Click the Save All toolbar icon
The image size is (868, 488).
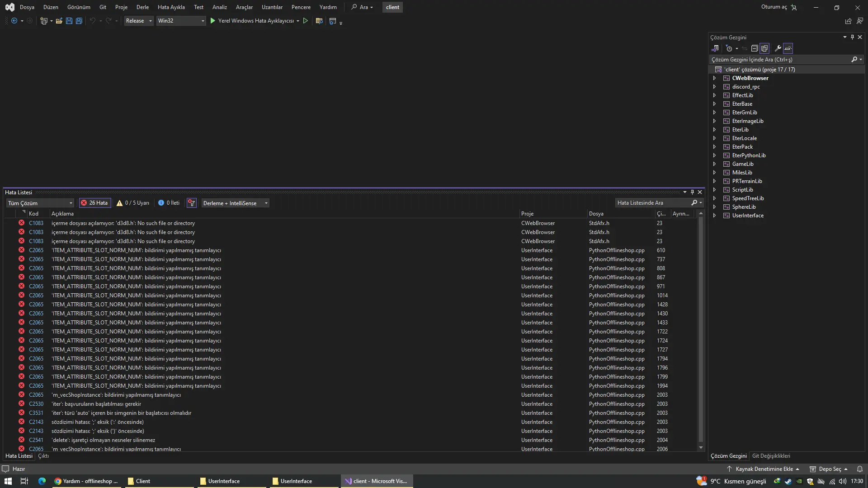(x=79, y=21)
